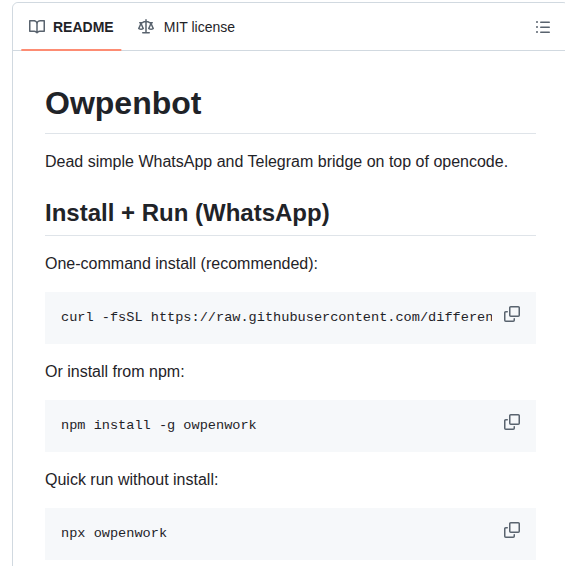The height and width of the screenshot is (566, 565).
Task: Click the curl -fsSL command text
Action: pos(277,317)
